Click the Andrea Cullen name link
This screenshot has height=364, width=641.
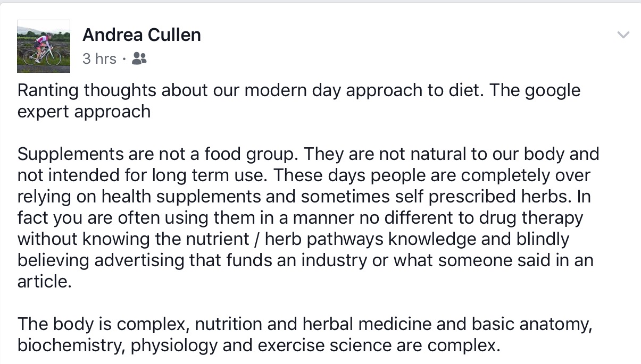(x=141, y=35)
